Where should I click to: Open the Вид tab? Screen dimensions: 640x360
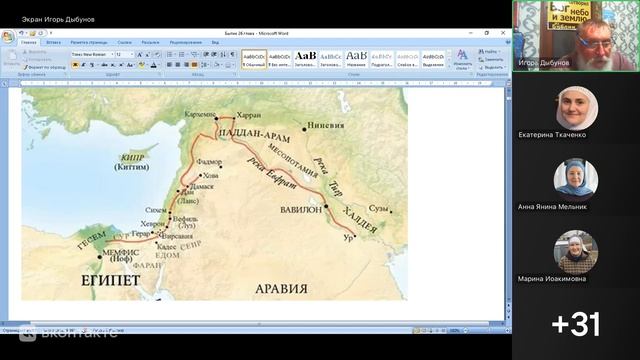(x=215, y=42)
